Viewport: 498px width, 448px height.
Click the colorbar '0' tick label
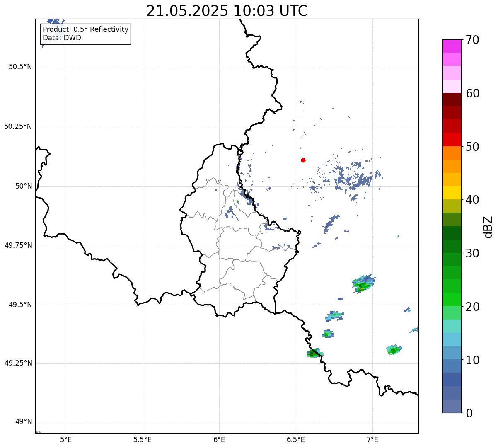[469, 413]
